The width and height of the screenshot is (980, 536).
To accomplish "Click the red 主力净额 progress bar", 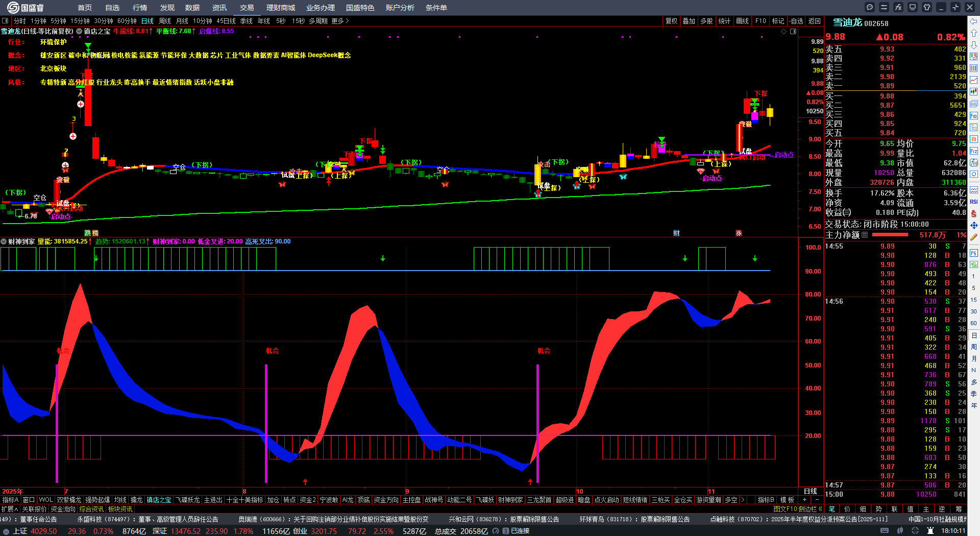I will click(890, 235).
